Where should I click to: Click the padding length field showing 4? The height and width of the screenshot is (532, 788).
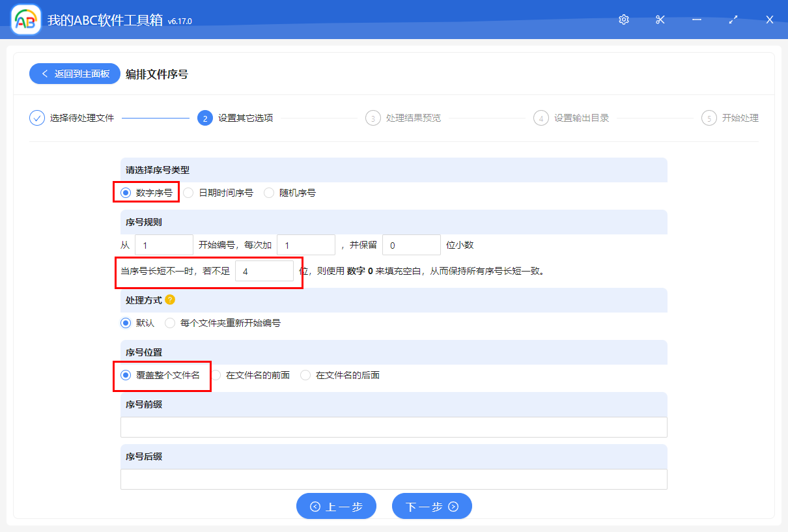tap(265, 270)
